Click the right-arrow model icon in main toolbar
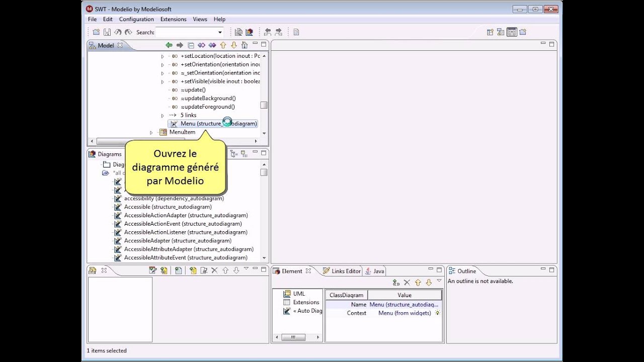The width and height of the screenshot is (644, 362). point(278,32)
